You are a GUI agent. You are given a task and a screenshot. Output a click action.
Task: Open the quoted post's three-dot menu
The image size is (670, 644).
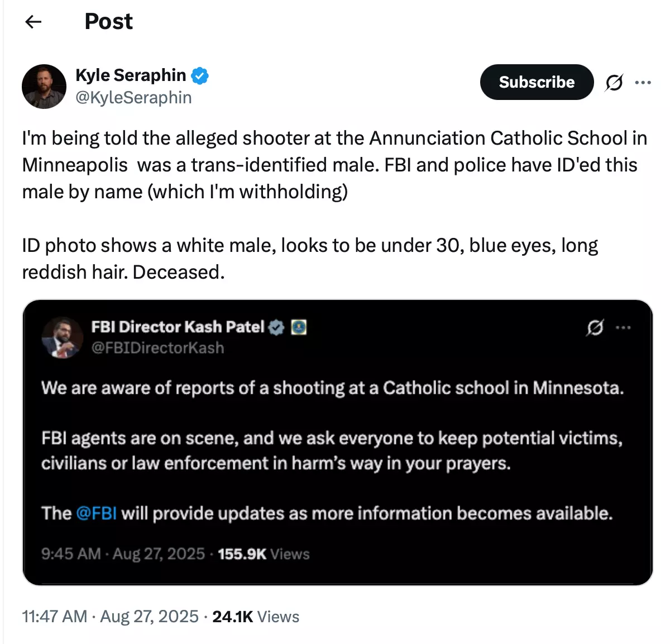[623, 327]
